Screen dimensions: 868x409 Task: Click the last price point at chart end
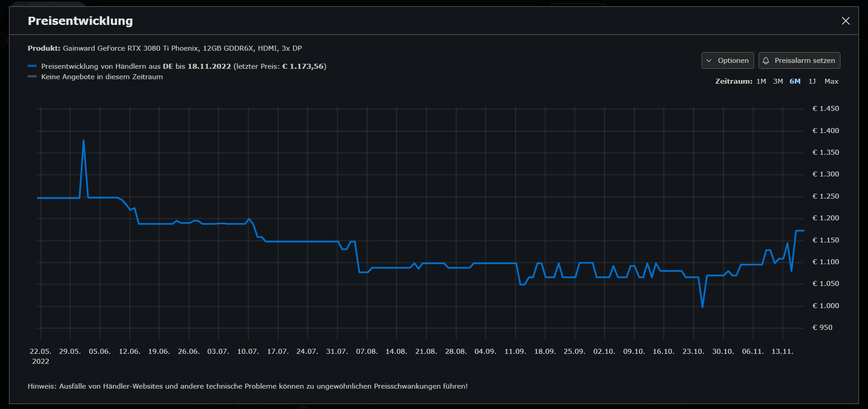point(803,231)
